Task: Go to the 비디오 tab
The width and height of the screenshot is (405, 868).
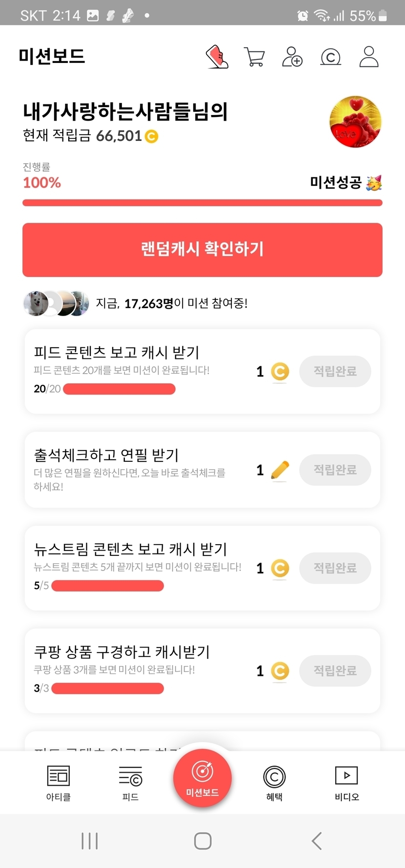Action: click(x=346, y=783)
